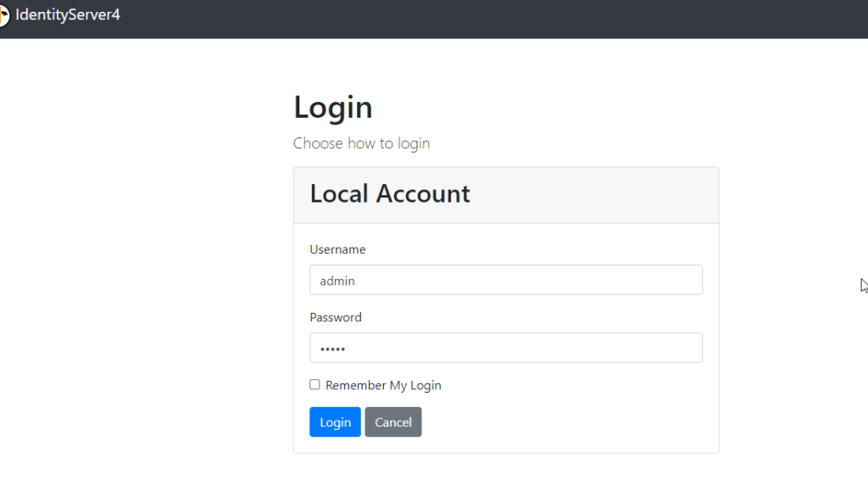Click the Local Account heading text
Viewport: 868px width, 497px height.
pos(390,194)
